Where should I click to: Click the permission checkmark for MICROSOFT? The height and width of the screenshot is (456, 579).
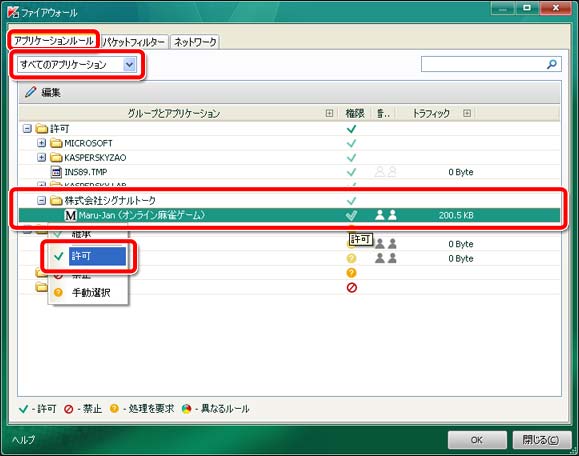352,143
